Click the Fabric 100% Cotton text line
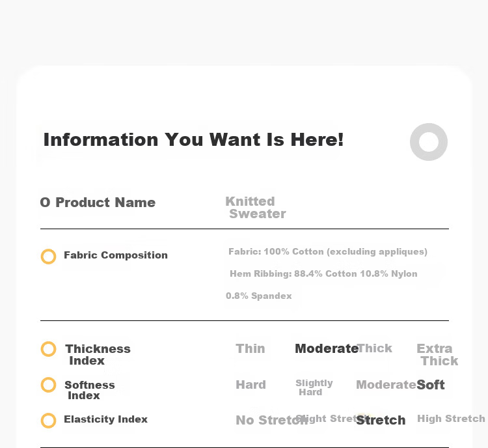This screenshot has height=448, width=488. point(328,251)
